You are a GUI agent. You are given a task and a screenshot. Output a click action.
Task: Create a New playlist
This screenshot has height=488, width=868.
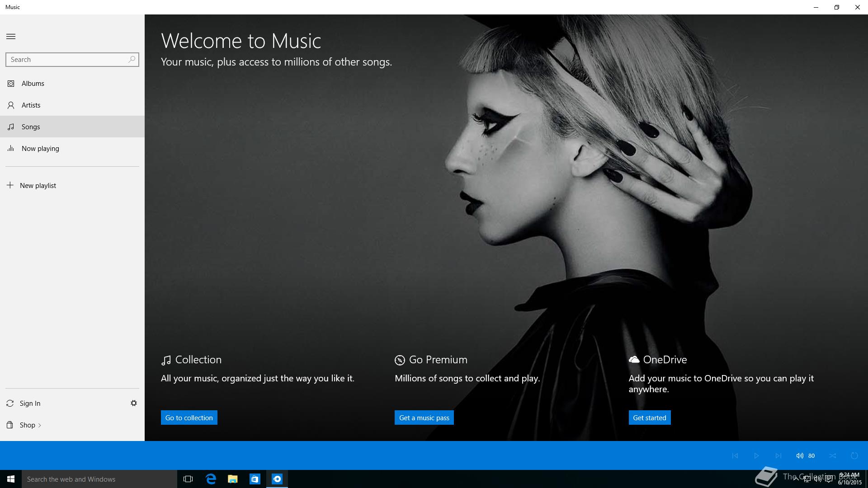point(38,186)
